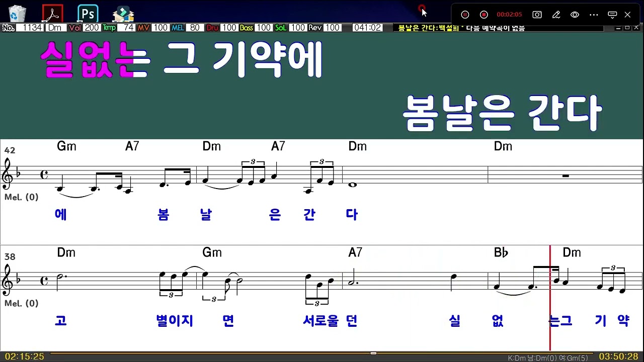Click the volume value 200
Screen dimensions: 644x362
click(92, 28)
